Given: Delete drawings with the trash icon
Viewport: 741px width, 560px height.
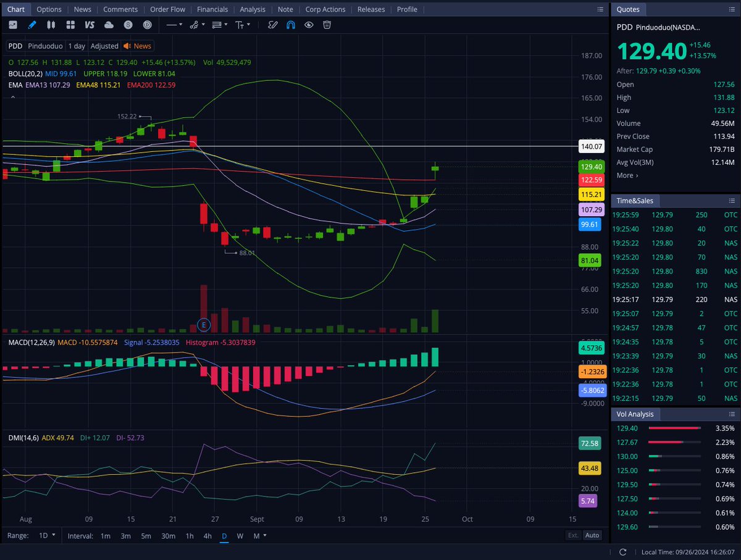Looking at the screenshot, I should 327,25.
